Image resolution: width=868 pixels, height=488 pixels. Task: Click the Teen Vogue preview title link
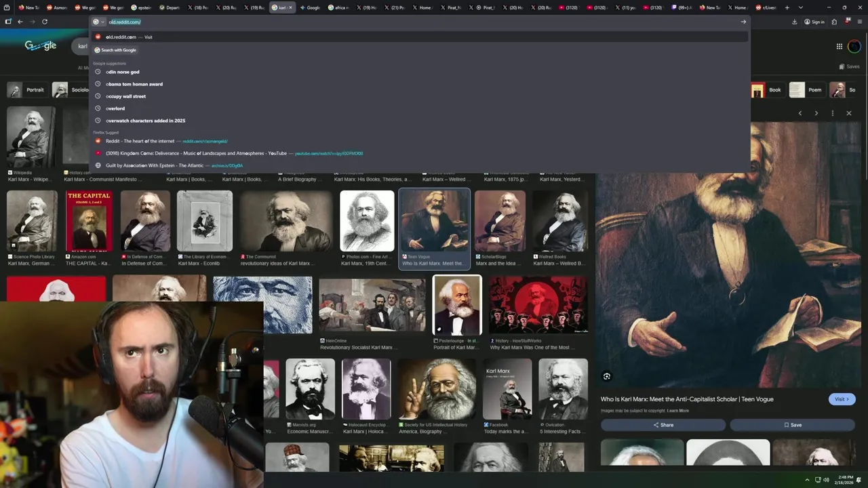[687, 399]
